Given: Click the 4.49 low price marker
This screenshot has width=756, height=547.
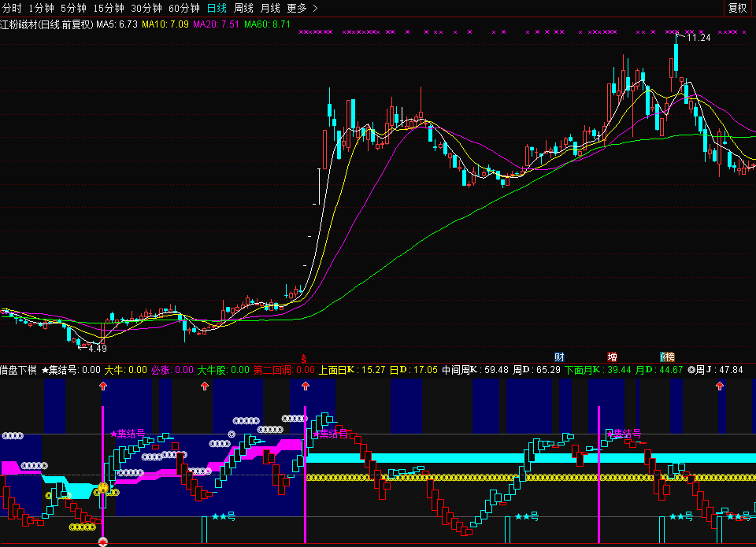Looking at the screenshot, I should point(96,348).
